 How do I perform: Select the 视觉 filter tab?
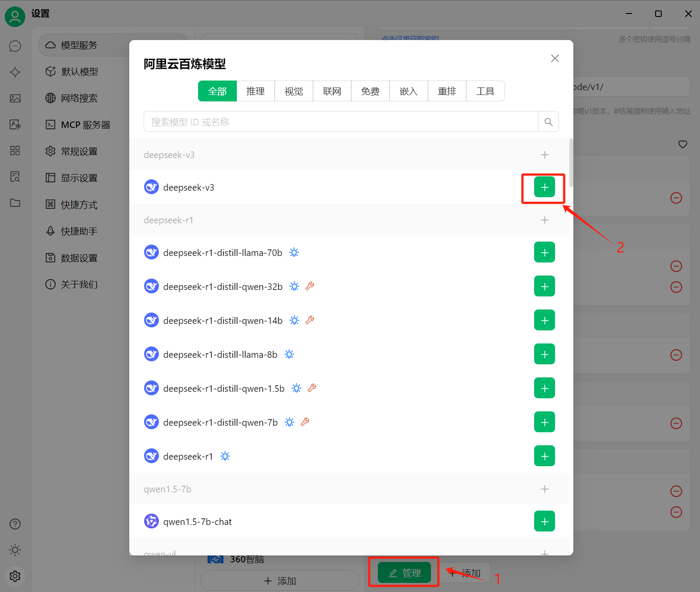tap(294, 91)
